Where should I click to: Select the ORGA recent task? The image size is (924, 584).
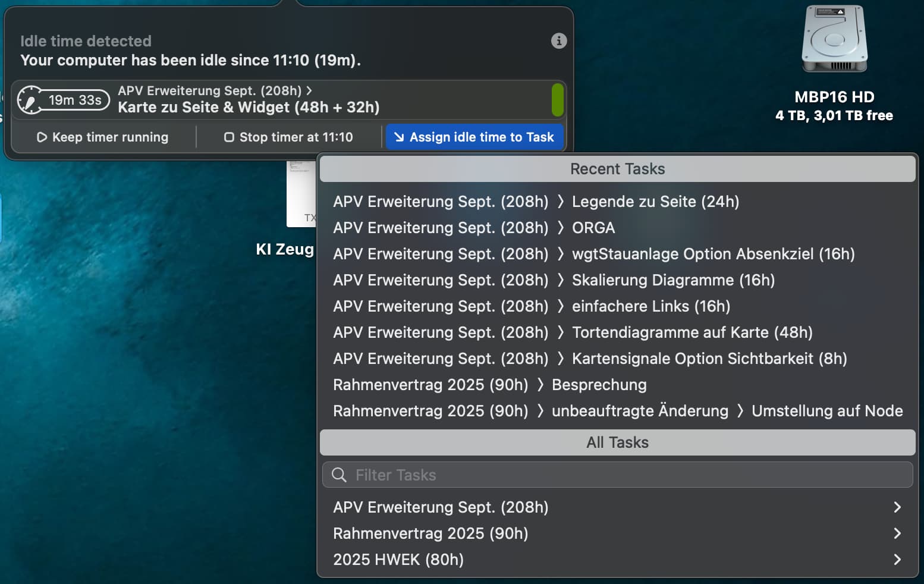point(593,228)
